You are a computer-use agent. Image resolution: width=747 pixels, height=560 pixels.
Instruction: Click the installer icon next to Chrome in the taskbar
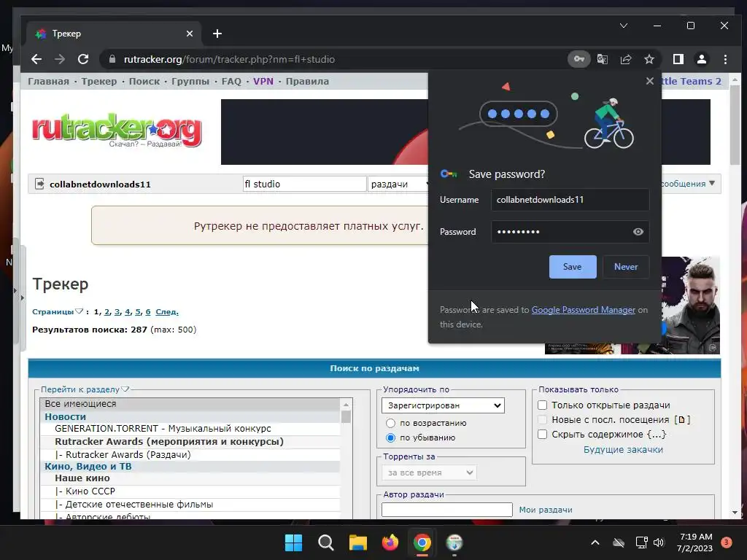tap(454, 542)
